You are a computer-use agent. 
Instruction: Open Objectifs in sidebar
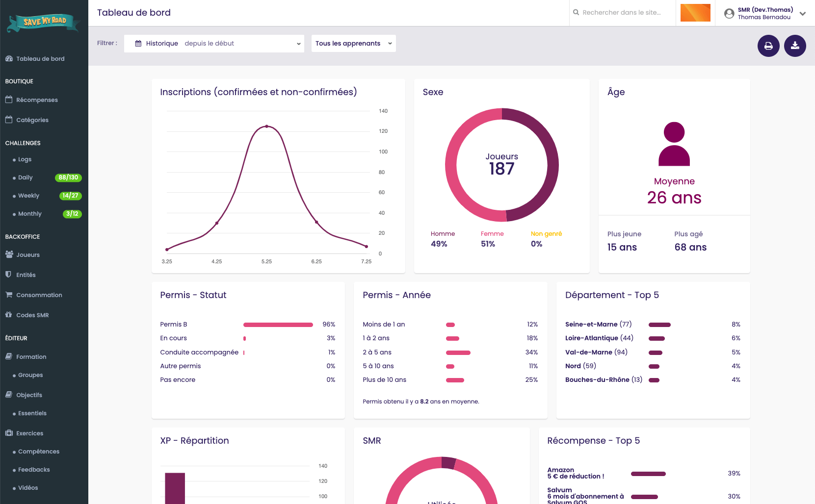click(x=29, y=395)
